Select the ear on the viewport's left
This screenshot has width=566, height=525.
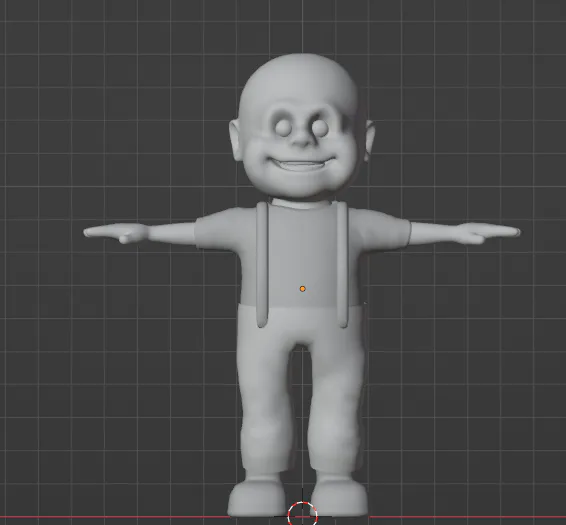tap(236, 140)
